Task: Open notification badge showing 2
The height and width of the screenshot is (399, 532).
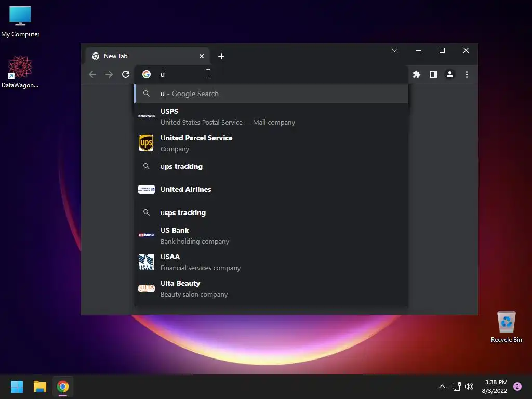Action: (x=517, y=387)
